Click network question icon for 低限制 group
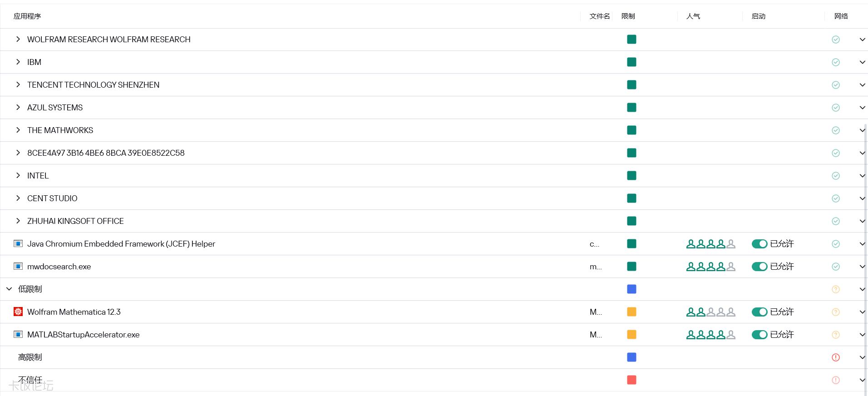The width and height of the screenshot is (868, 396). pos(836,289)
